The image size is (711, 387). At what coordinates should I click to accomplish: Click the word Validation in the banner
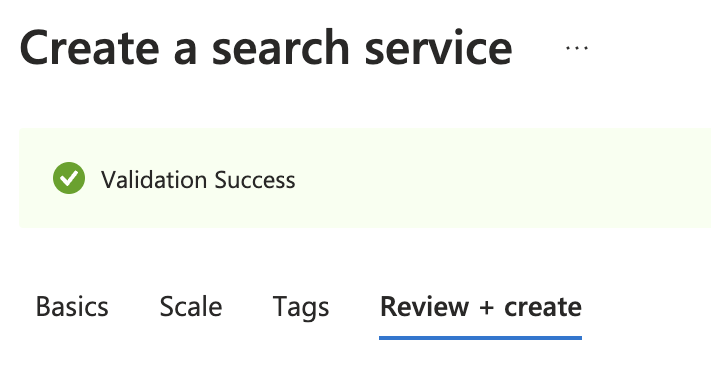(x=154, y=180)
